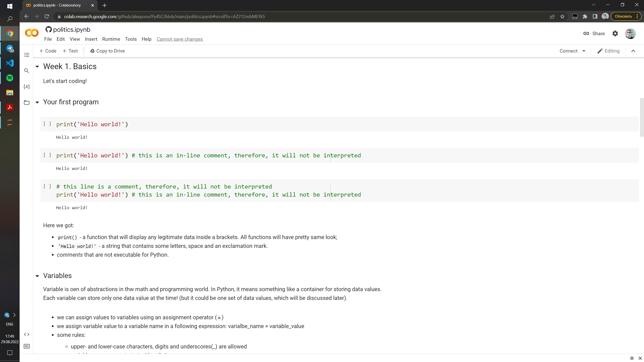
Task: Collapse the header with the up chevron
Action: (x=633, y=51)
